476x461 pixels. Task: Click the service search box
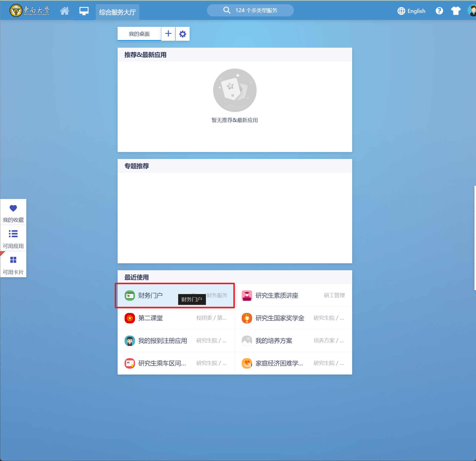pos(250,10)
